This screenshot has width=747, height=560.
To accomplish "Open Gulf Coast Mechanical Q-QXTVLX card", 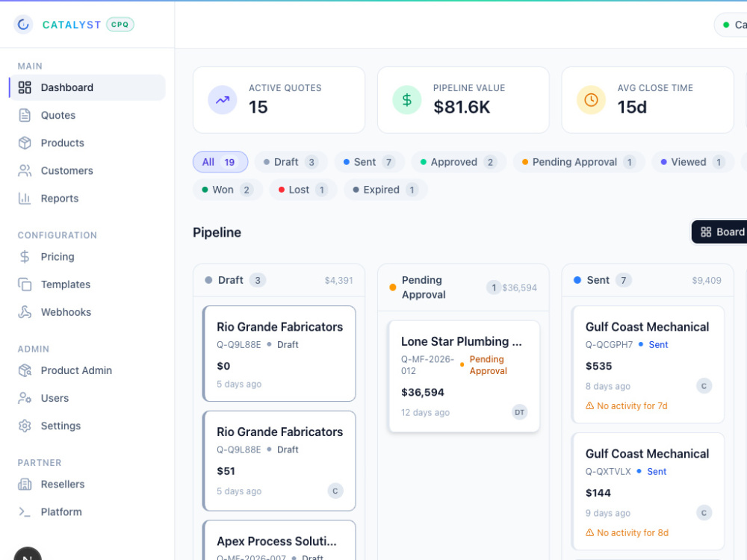I will 648,491.
